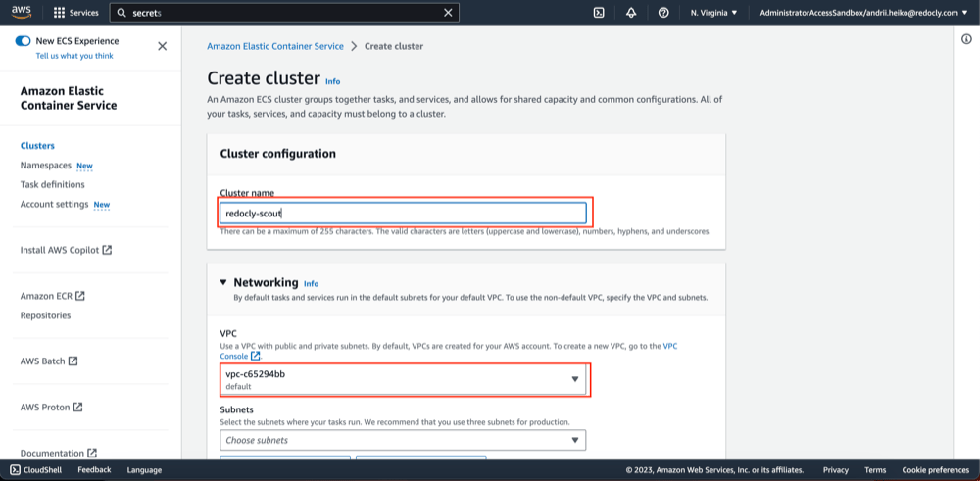This screenshot has width=980, height=481.
Task: Open the help question mark icon
Action: pyautogui.click(x=663, y=13)
